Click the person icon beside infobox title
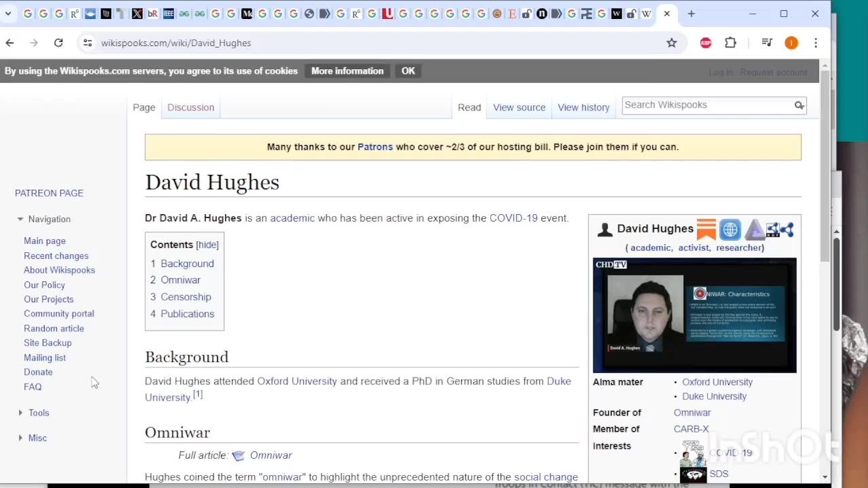868x488 pixels. point(605,229)
